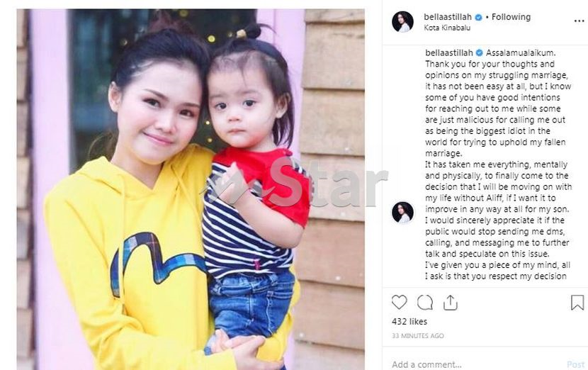Click the verified badge in the caption
The image size is (588, 370).
(x=479, y=53)
